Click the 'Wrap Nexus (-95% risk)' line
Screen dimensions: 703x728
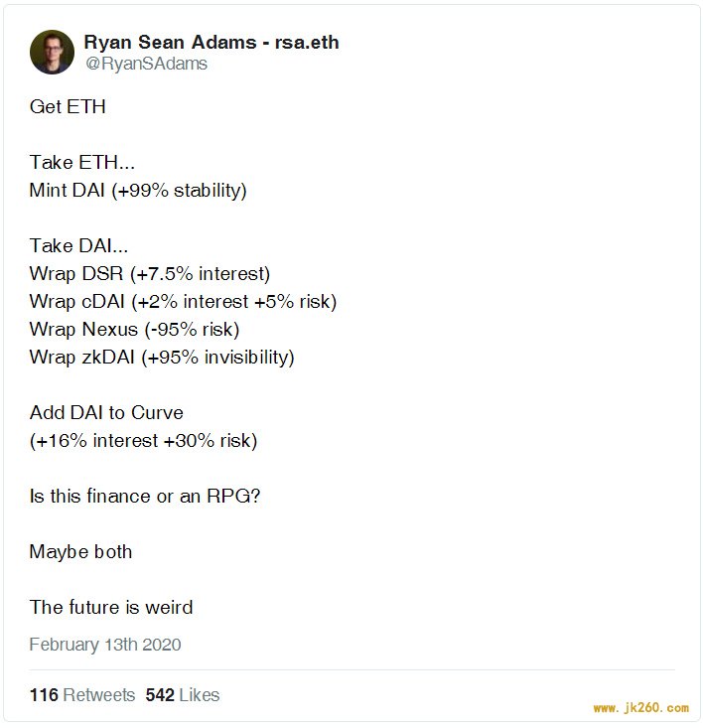(x=134, y=329)
